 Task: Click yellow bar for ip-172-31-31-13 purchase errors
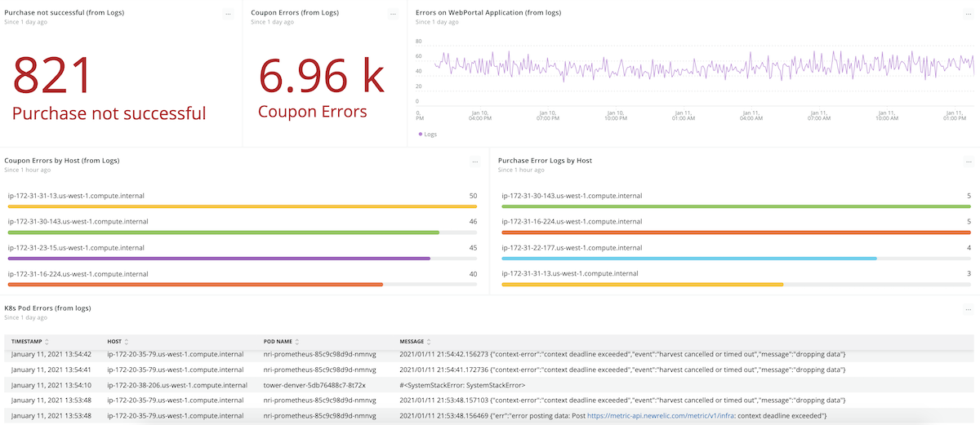(x=643, y=285)
